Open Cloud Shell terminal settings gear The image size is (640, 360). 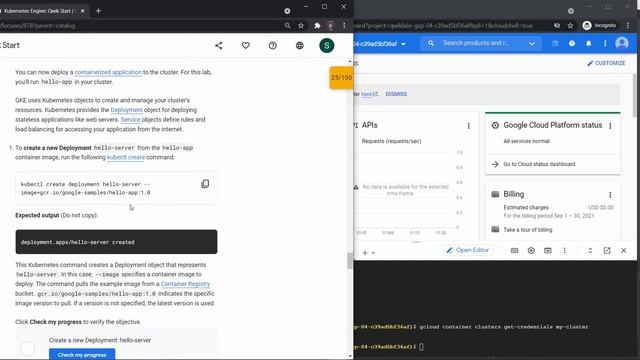pyautogui.click(x=531, y=251)
